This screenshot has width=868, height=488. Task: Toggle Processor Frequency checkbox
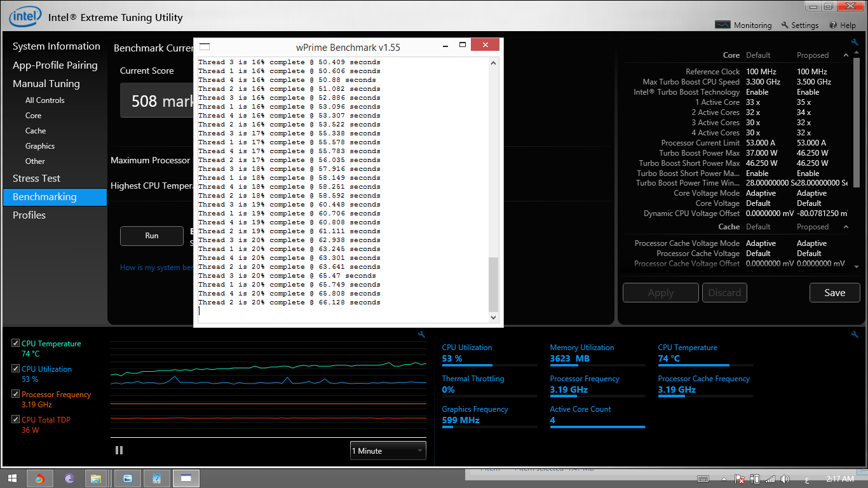coord(15,394)
